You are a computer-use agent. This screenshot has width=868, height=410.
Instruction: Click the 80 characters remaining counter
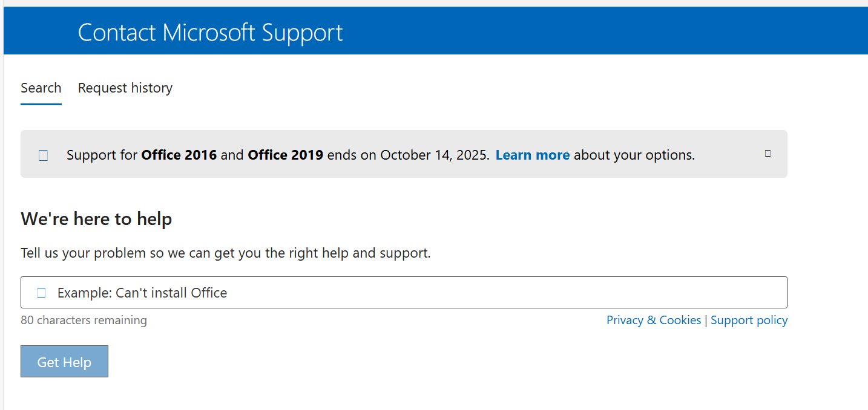(84, 321)
